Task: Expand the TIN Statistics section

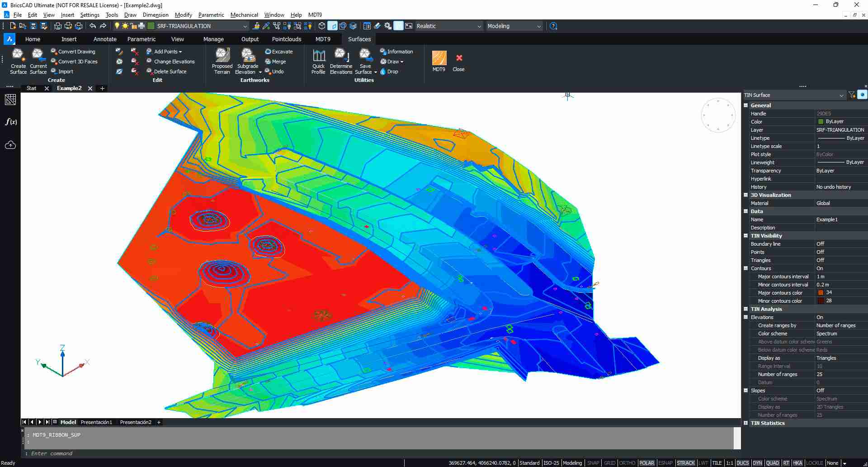Action: [x=746, y=423]
